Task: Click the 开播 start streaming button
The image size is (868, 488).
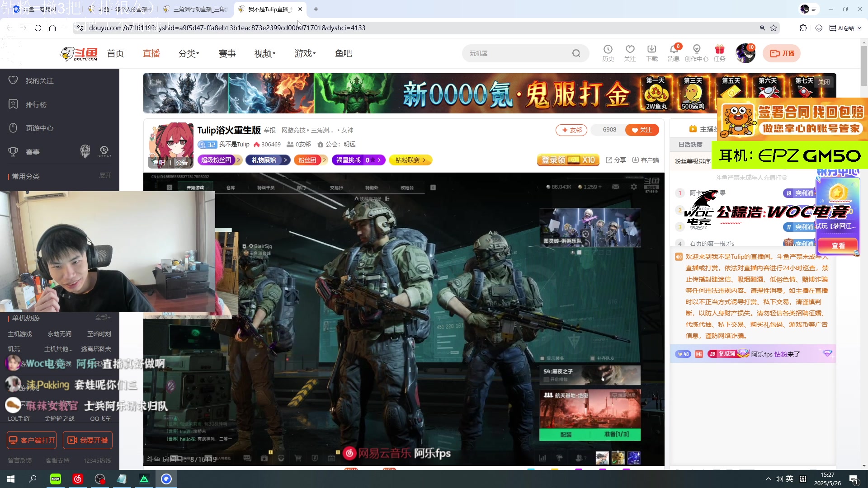Action: click(x=782, y=53)
